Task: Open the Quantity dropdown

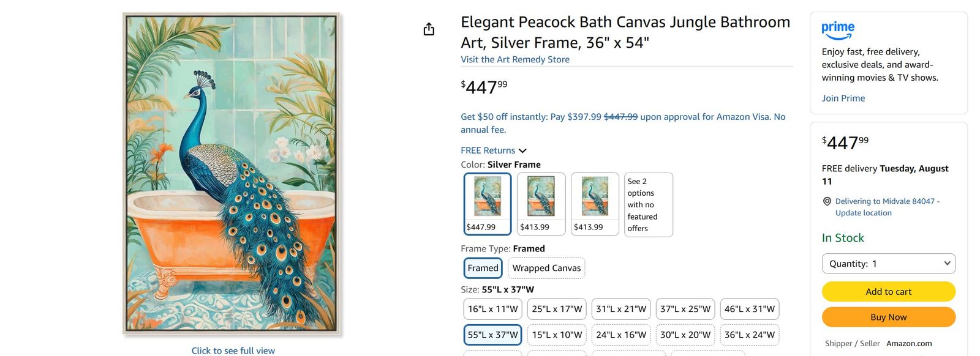Action: pos(889,264)
